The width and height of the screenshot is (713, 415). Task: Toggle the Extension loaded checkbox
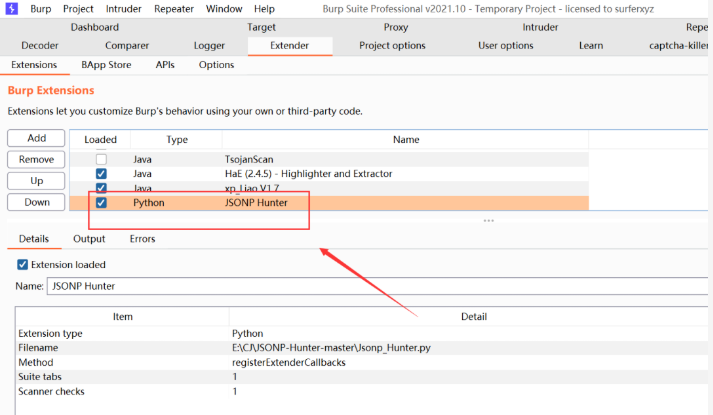pos(22,265)
